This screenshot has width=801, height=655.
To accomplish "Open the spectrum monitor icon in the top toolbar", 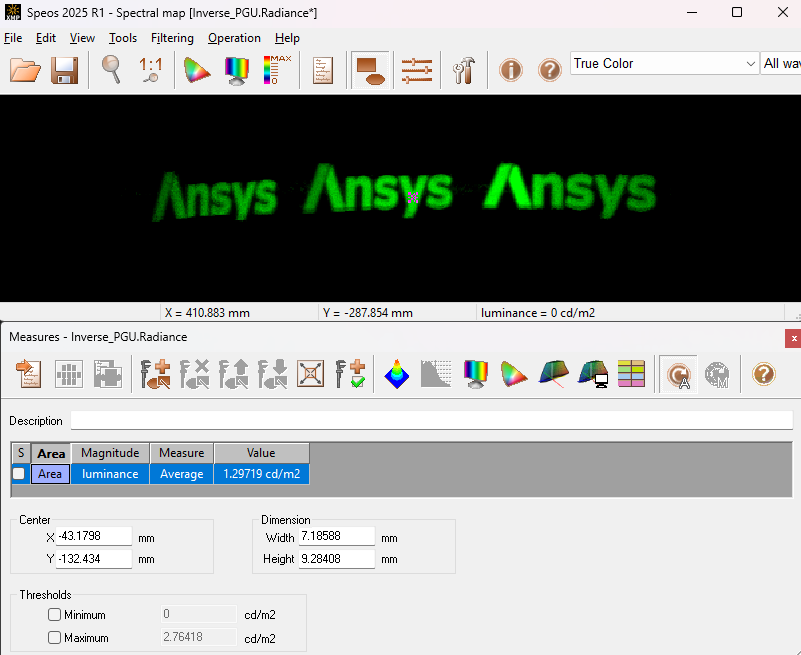I will click(237, 71).
